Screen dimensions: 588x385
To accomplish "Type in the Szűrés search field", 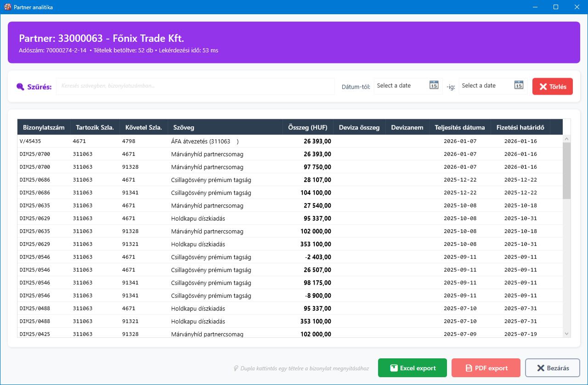I will click(195, 86).
